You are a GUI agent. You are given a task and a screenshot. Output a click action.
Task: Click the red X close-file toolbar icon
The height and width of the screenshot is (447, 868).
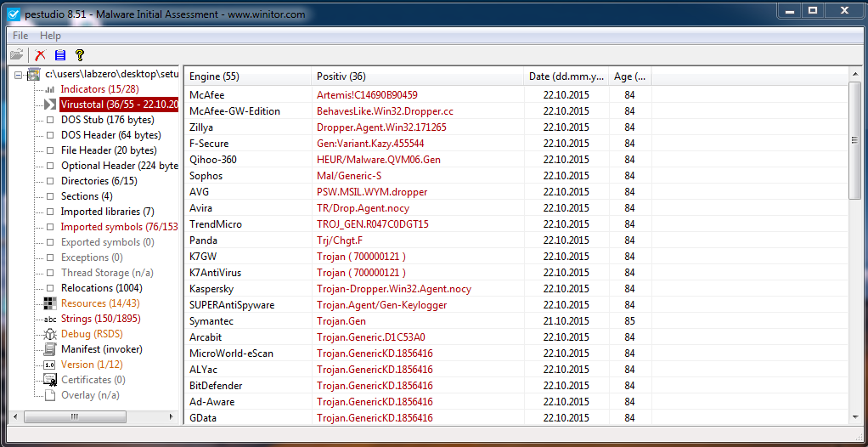pyautogui.click(x=40, y=55)
